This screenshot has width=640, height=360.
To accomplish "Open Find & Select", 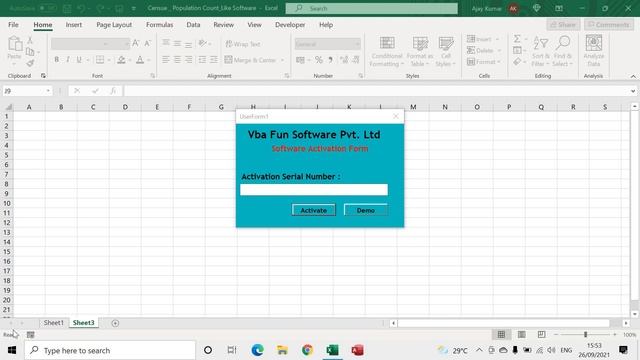I will click(563, 51).
